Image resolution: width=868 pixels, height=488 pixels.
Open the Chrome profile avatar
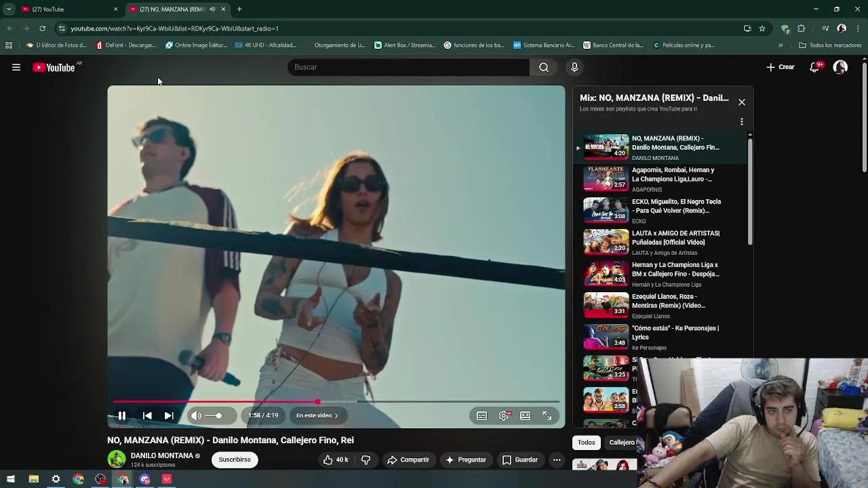coord(842,28)
